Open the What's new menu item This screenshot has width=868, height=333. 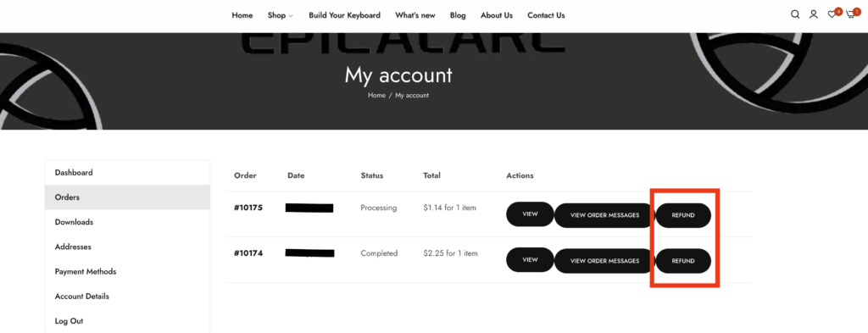tap(415, 15)
